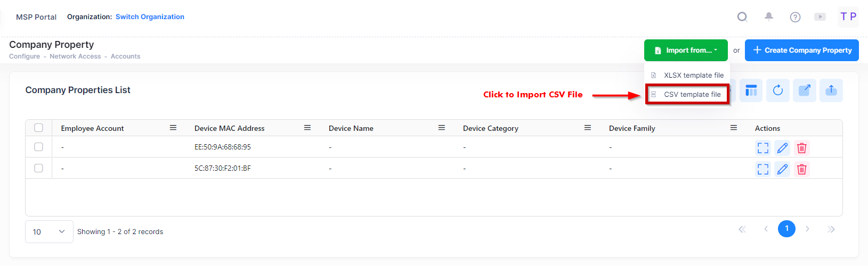Expand view of EE:50:9A:68:68:95 row
Screen dimensions: 868x266
coord(763,148)
